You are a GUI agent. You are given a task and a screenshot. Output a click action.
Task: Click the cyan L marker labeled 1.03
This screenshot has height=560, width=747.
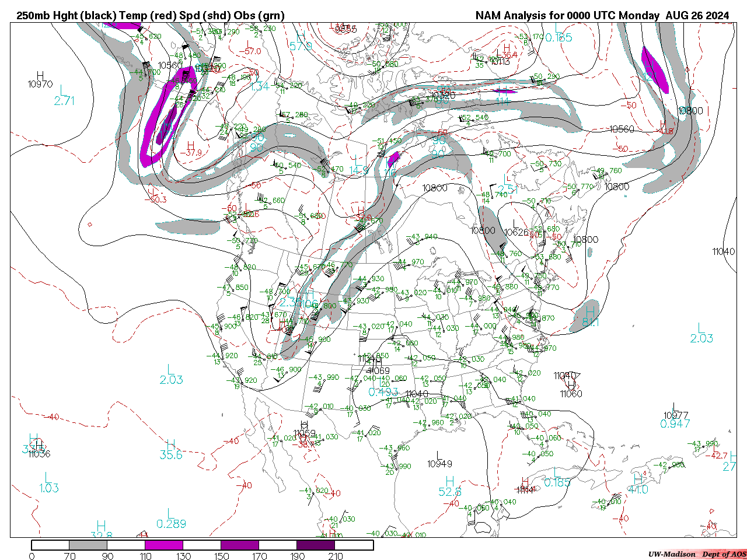[x=48, y=478]
